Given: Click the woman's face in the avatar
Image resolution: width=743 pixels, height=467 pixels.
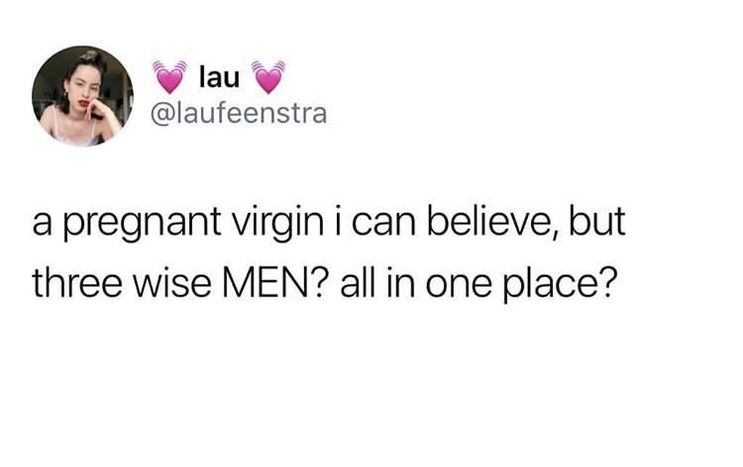Looking at the screenshot, I should (82, 89).
